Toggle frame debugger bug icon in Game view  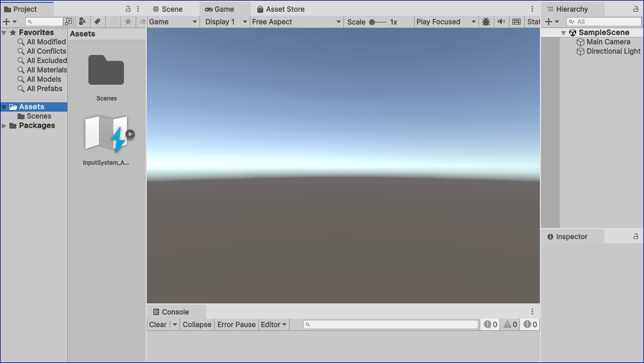point(486,22)
